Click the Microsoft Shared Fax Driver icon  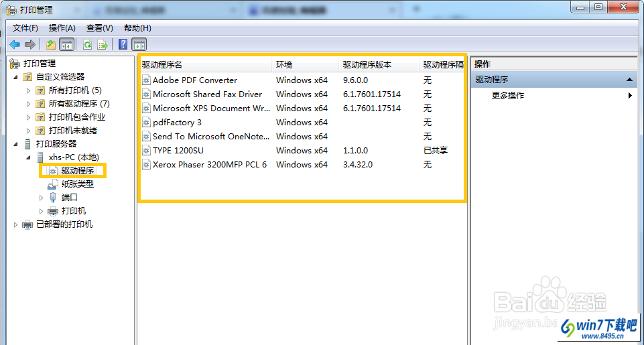point(146,94)
